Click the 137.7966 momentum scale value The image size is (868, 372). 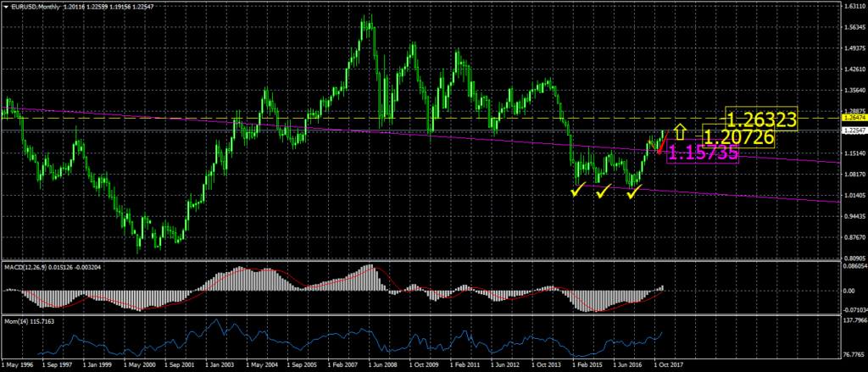(x=851, y=322)
